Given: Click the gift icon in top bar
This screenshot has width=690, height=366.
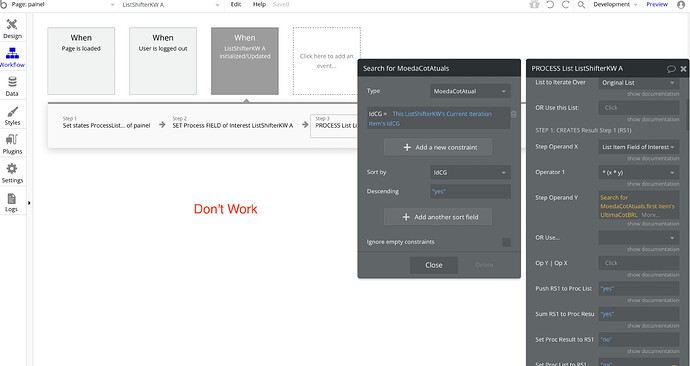Looking at the screenshot, I should 534,4.
